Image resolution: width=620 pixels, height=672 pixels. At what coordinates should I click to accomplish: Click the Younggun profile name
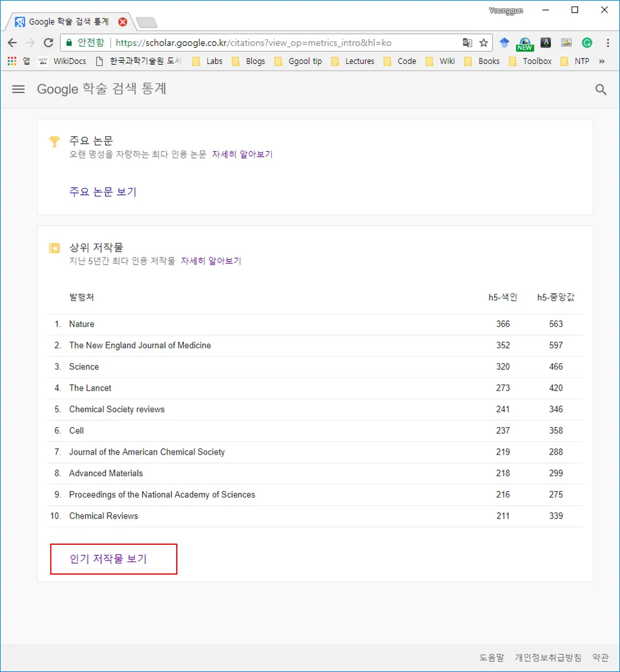click(505, 10)
